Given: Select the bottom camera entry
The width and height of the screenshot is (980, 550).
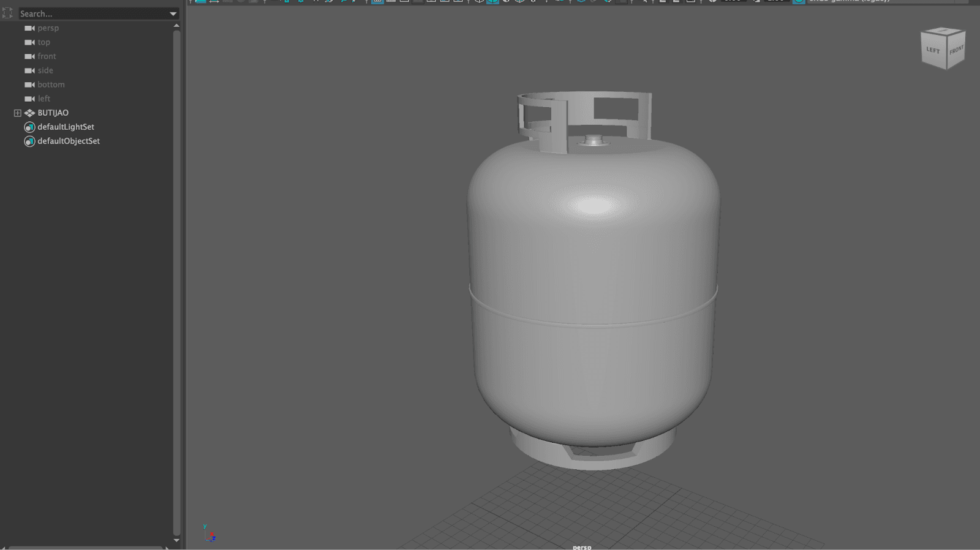Looking at the screenshot, I should coord(51,85).
